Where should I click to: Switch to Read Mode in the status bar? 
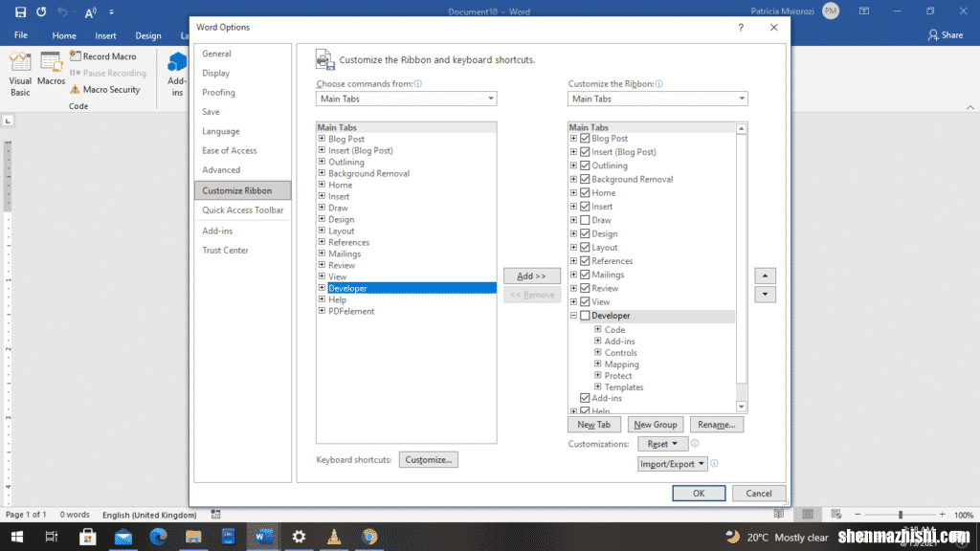(x=779, y=514)
